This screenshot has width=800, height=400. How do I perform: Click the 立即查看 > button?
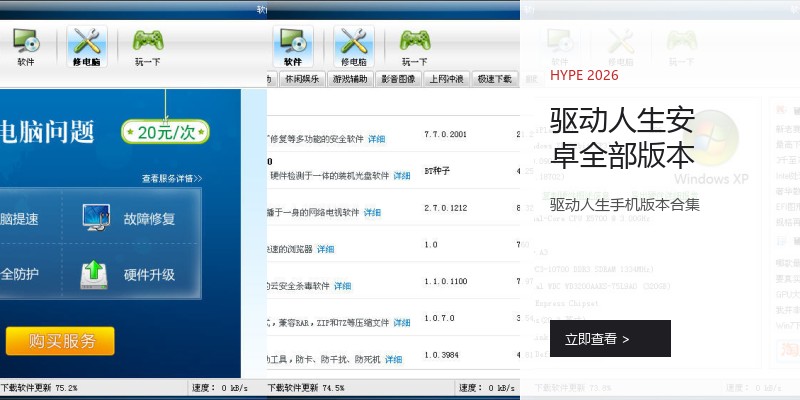point(610,338)
